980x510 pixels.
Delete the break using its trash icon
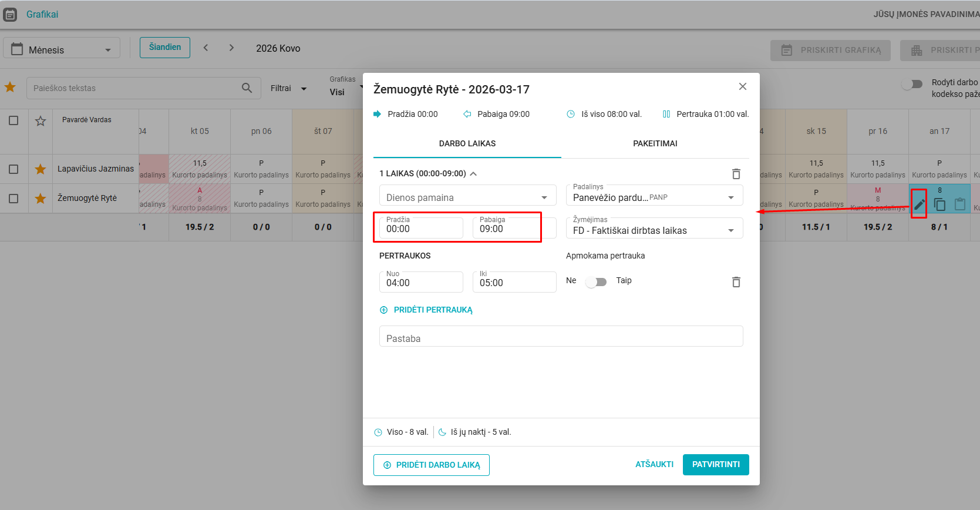coord(736,282)
